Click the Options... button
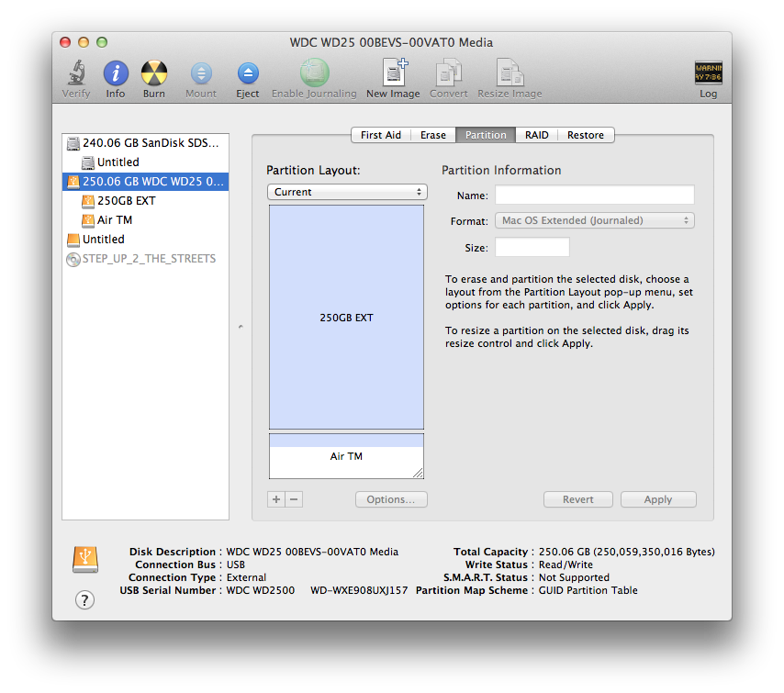This screenshot has width=784, height=693. [391, 499]
